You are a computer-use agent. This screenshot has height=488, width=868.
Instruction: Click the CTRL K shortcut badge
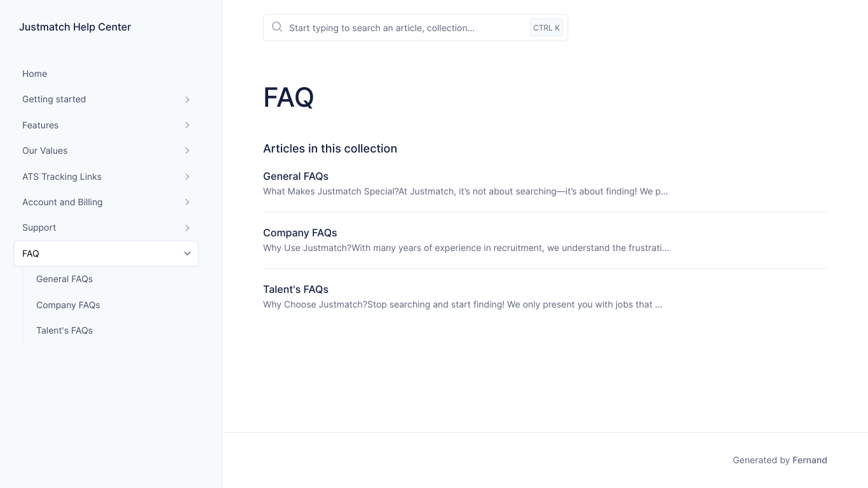pyautogui.click(x=546, y=27)
